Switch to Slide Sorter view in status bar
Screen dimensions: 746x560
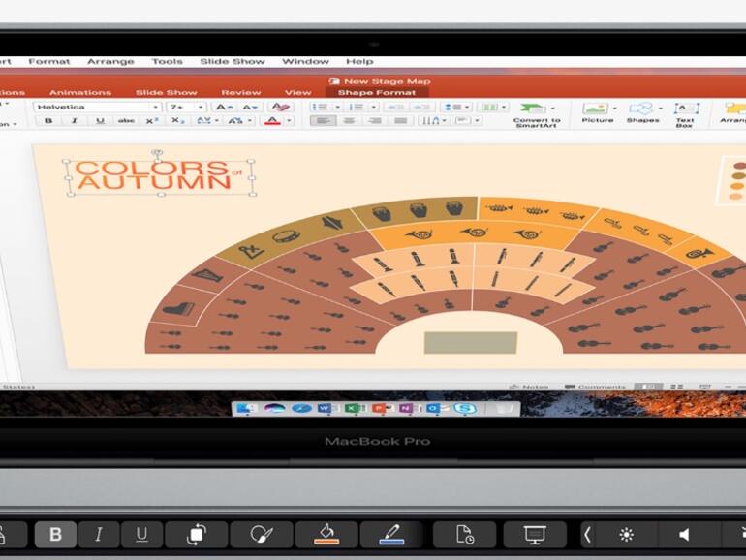click(676, 387)
